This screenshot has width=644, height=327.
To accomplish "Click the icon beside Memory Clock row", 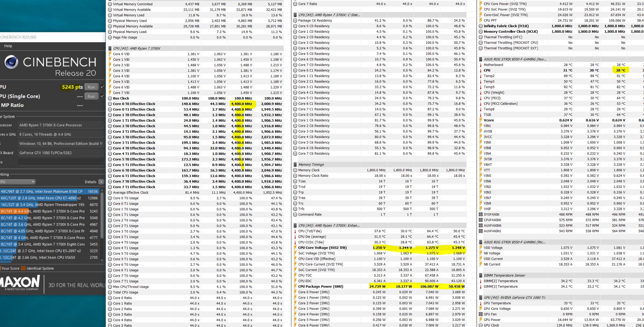I will [x=295, y=170].
